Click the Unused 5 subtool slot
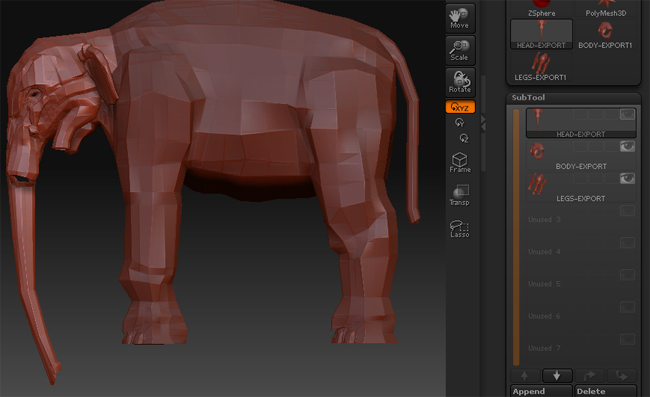The height and width of the screenshot is (397, 650). [581, 284]
